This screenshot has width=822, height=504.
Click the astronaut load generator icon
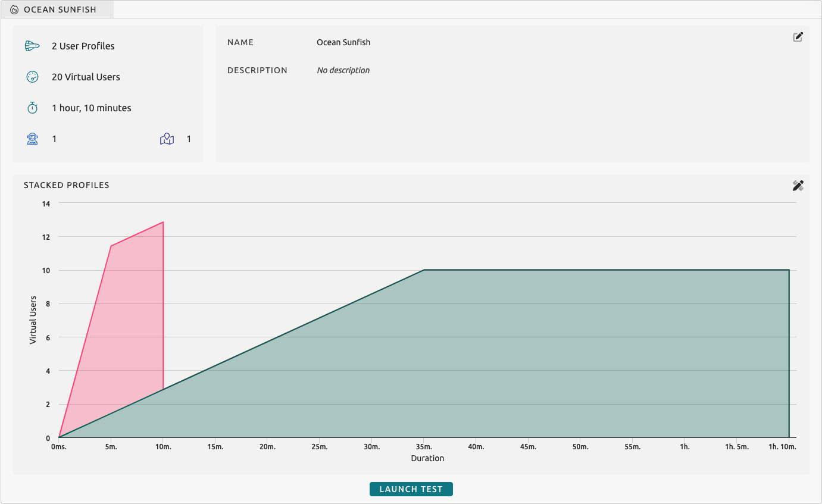32,139
